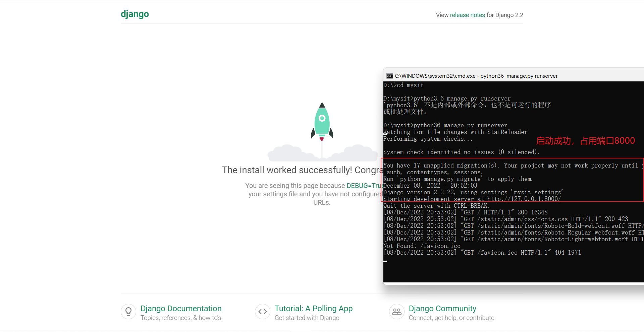The height and width of the screenshot is (332, 644).
Task: Click the rocket illustration
Action: [x=322, y=122]
